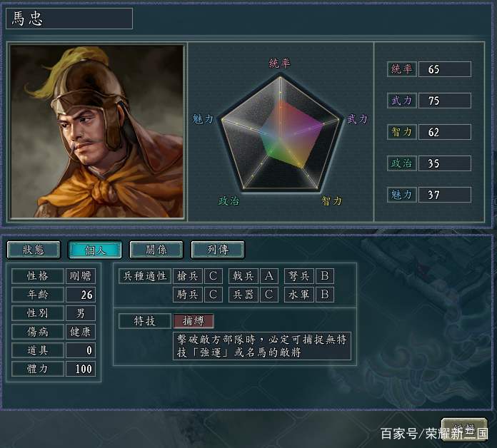Select the 武力 stat label
Viewport: 497px width, 448px height.
coord(401,101)
